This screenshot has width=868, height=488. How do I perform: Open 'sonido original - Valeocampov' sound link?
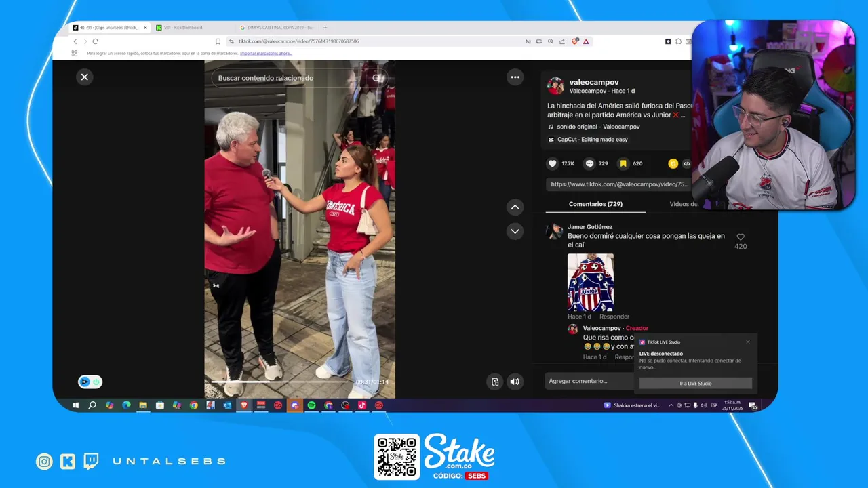coord(598,127)
